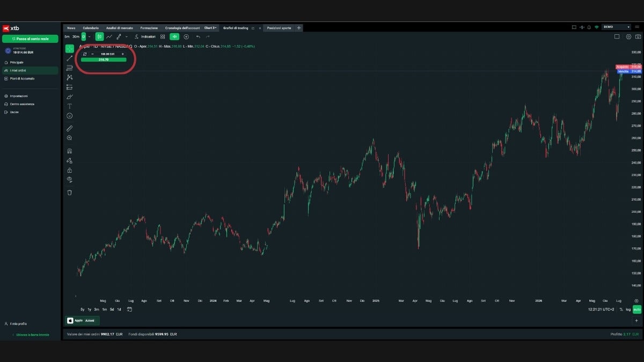The image size is (644, 362).
Task: Select the candlestick chart type
Action: pos(99,36)
